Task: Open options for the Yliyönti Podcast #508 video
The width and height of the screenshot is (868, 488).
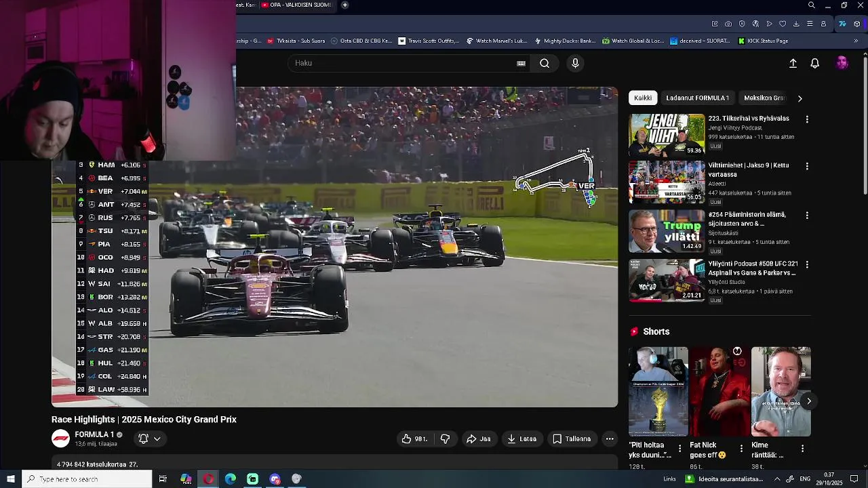Action: (x=807, y=264)
